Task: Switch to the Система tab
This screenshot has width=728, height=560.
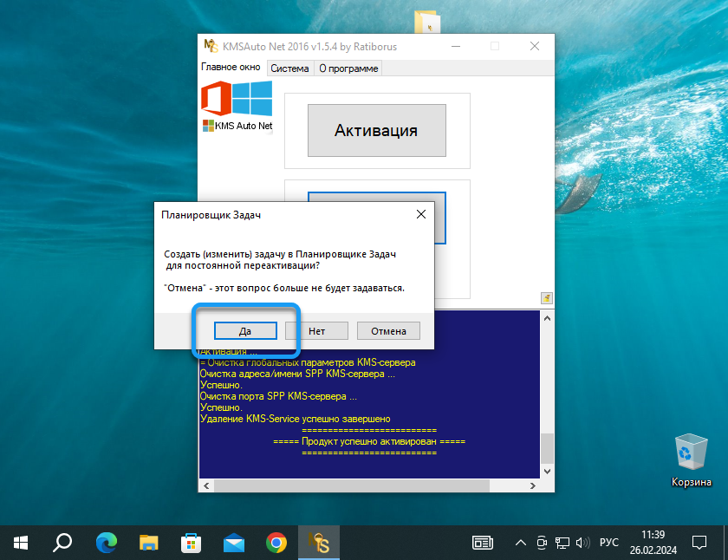Action: tap(289, 68)
